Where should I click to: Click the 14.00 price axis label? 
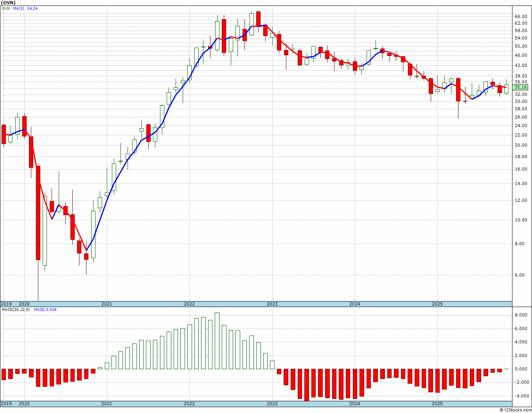tap(521, 183)
